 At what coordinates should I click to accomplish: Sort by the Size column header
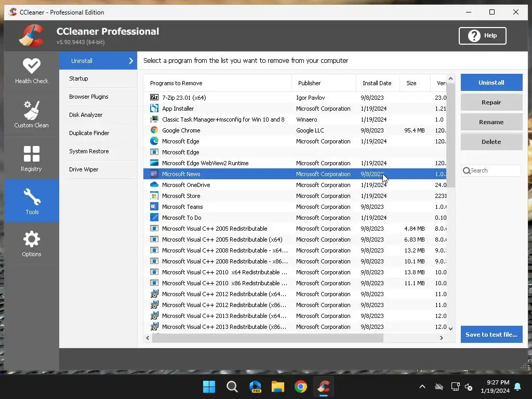coord(415,83)
